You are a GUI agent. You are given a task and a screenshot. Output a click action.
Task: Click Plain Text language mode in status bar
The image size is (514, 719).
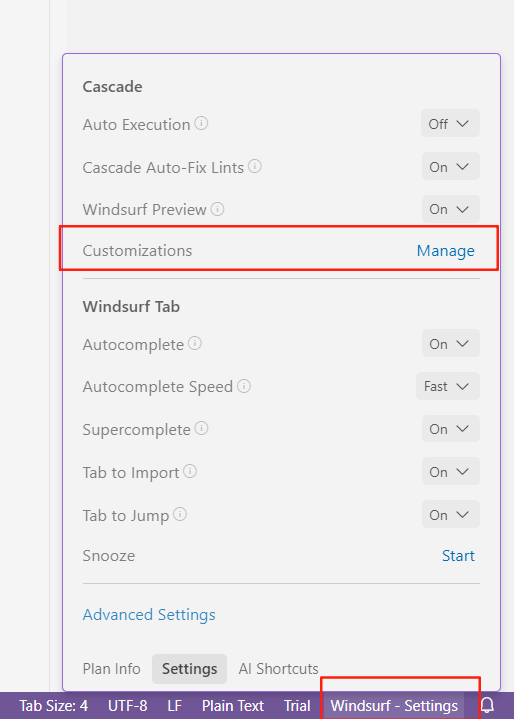[233, 705]
